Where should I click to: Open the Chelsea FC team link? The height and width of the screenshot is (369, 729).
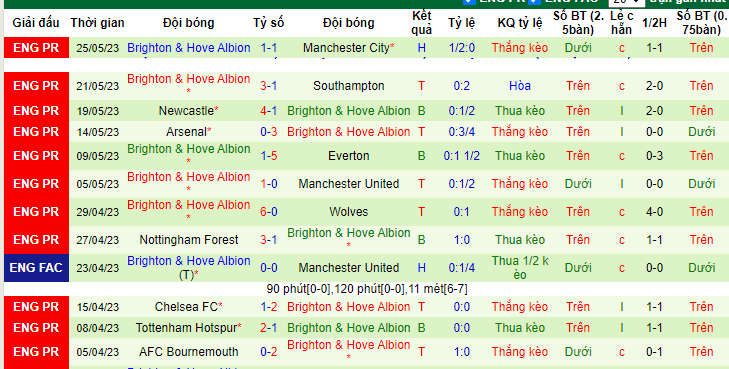tap(186, 307)
